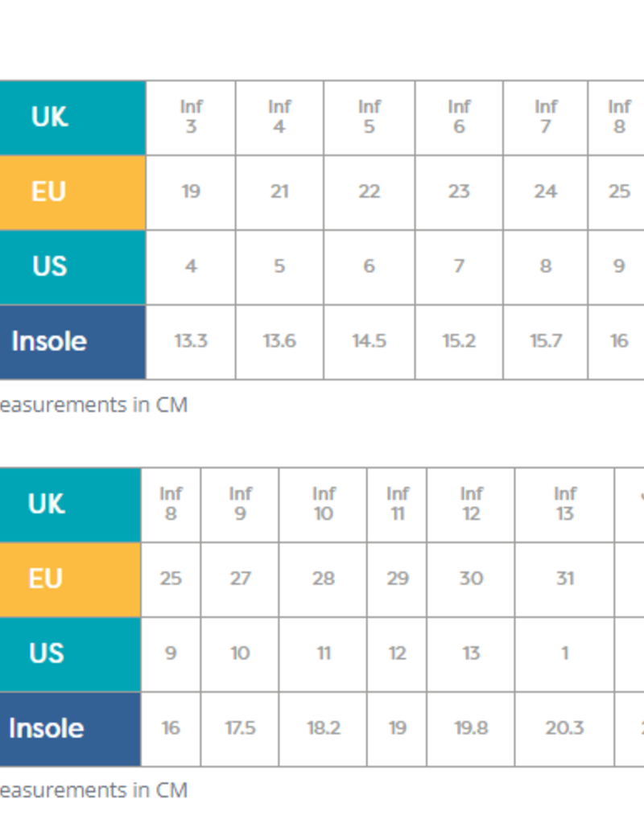This screenshot has height=824, width=644.
Task: Select EU size 28 cell
Action: click(323, 579)
